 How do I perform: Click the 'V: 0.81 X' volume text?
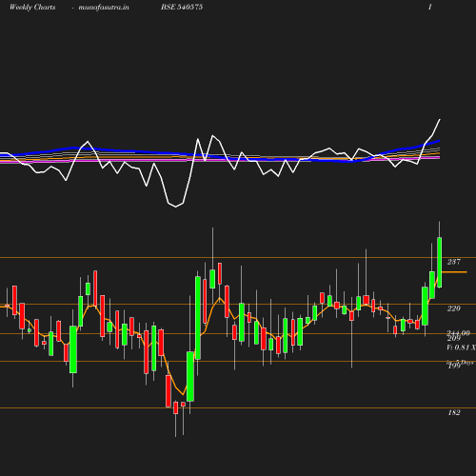(461, 347)
